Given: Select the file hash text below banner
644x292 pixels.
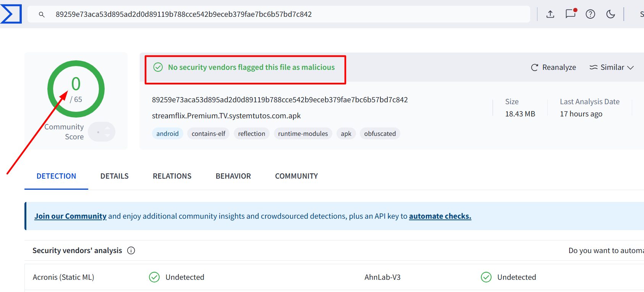Looking at the screenshot, I should coord(280,100).
